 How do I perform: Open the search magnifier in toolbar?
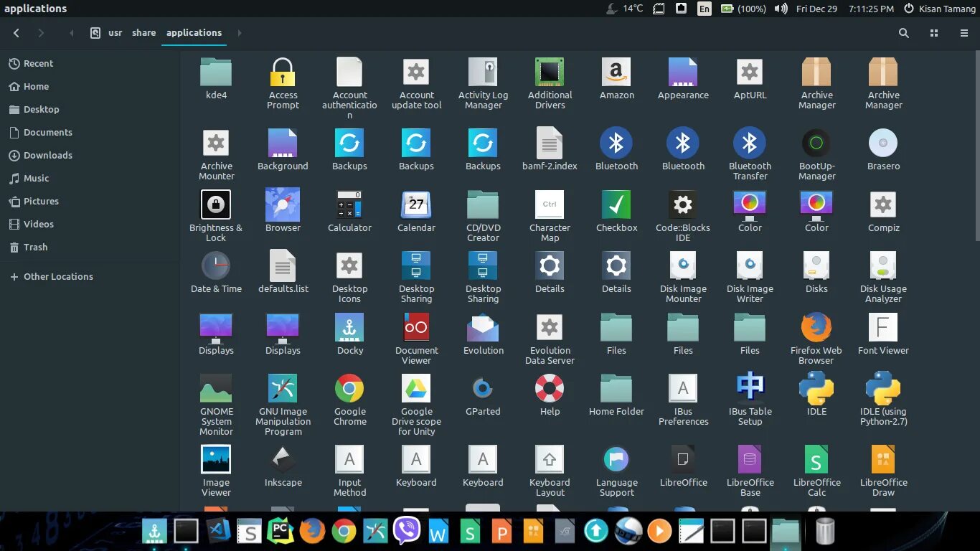[x=904, y=33]
